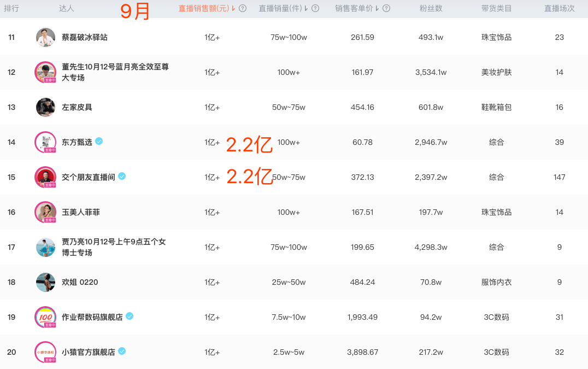Screen dimensions: 588x369
Task: Select sales volume 2.5w~5w
Action: click(289, 352)
